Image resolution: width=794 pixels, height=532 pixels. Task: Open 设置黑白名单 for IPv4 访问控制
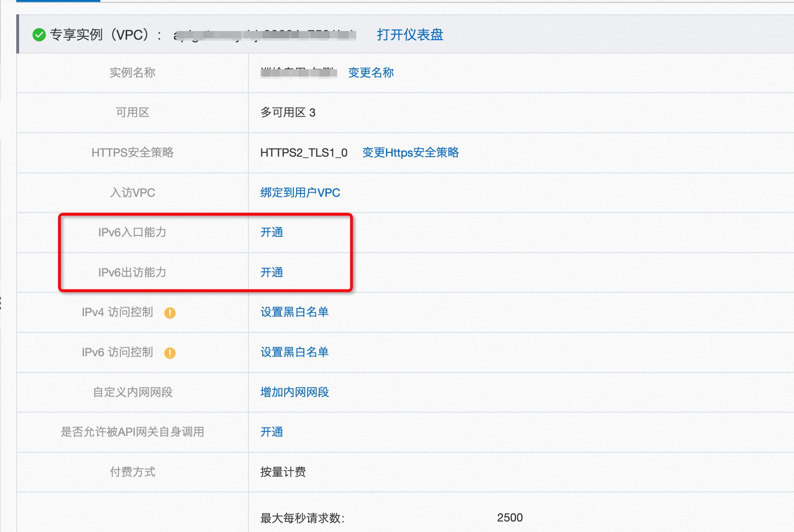295,312
